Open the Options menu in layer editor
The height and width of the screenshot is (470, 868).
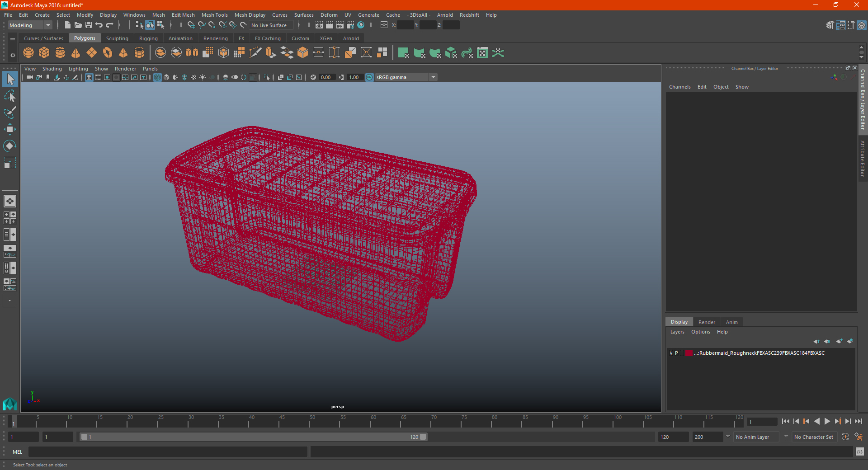click(x=700, y=332)
